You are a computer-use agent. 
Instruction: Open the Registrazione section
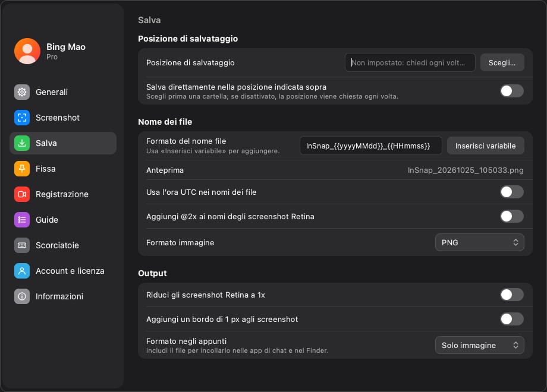tap(63, 194)
